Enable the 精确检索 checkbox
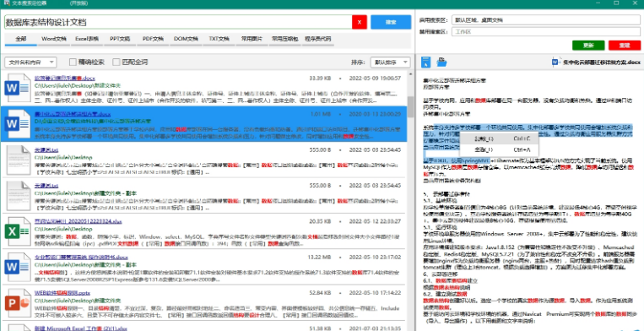The width and height of the screenshot is (644, 331). pyautogui.click(x=73, y=62)
